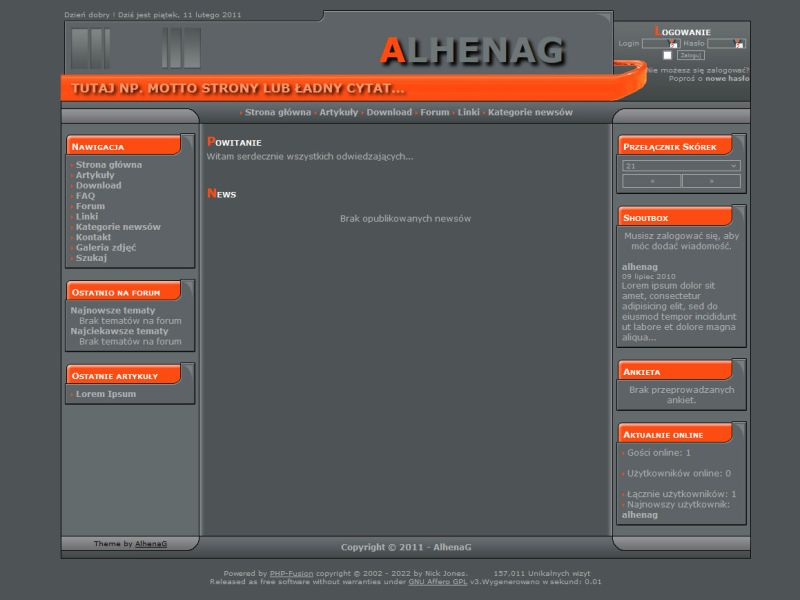Open the Lorem Ipsum article link

coord(105,394)
